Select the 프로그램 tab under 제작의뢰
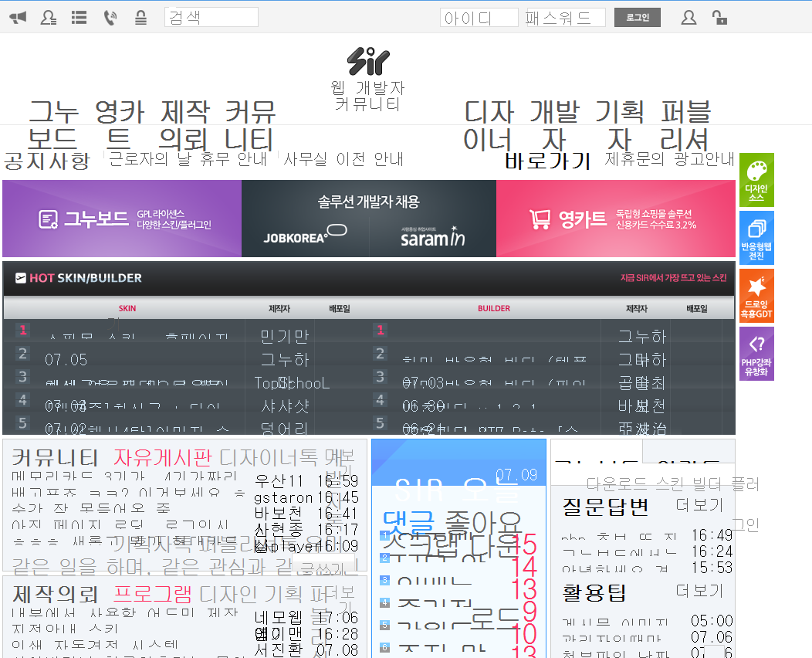This screenshot has width=812, height=658. (153, 594)
